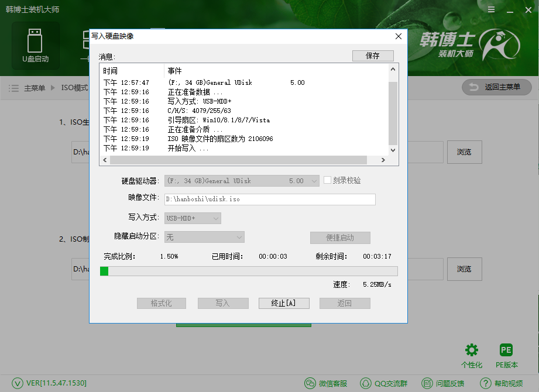Save the message log with 保存
The image size is (539, 392).
tap(373, 55)
